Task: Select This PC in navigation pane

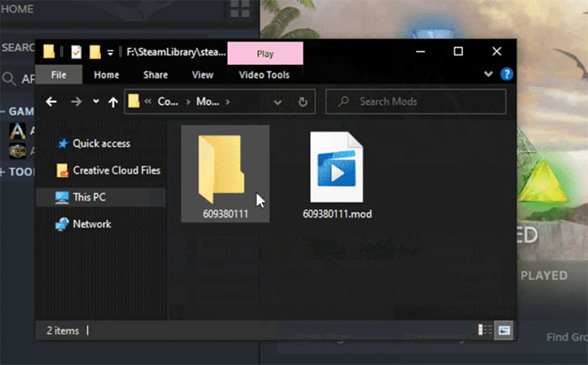Action: (89, 197)
